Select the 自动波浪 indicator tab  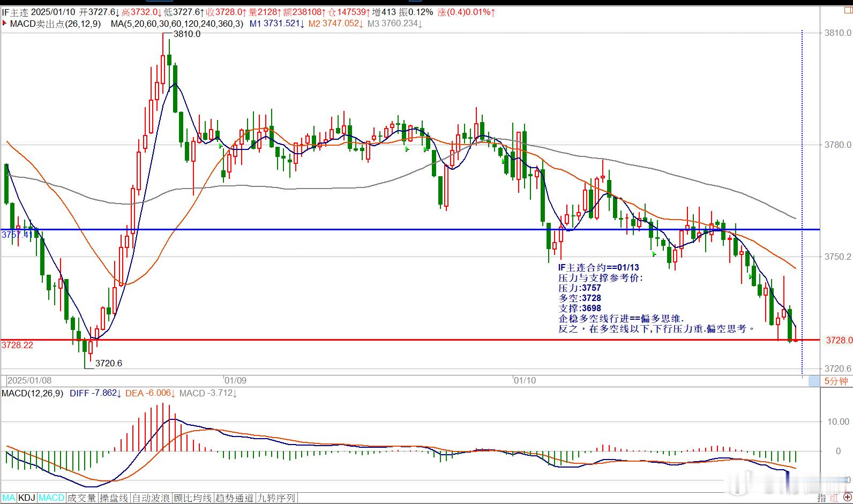click(x=151, y=498)
